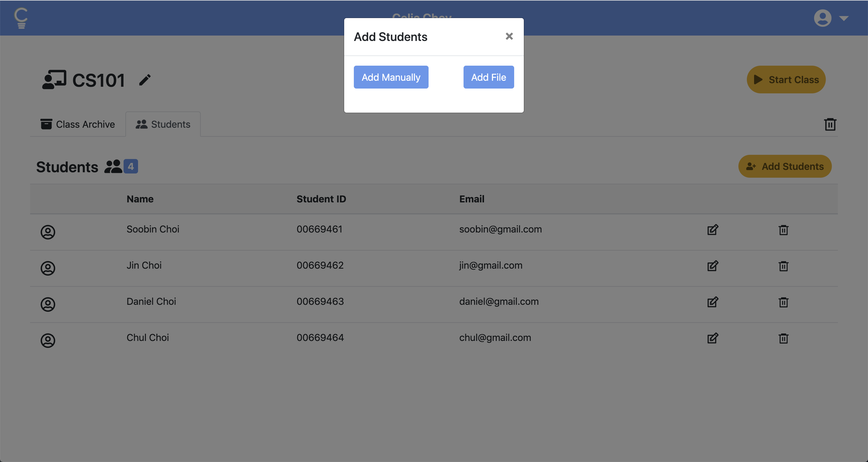This screenshot has height=462, width=868.
Task: Edit Daniel Choi's student record
Action: click(713, 302)
